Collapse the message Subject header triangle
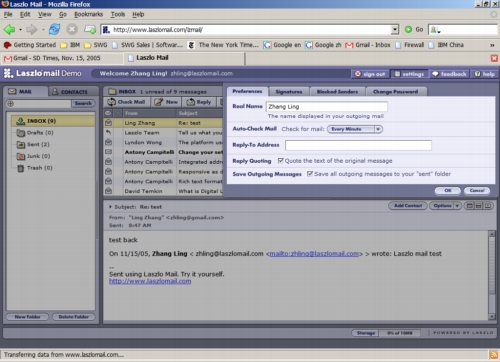Image resolution: width=500 pixels, height=362 pixels. [110, 207]
